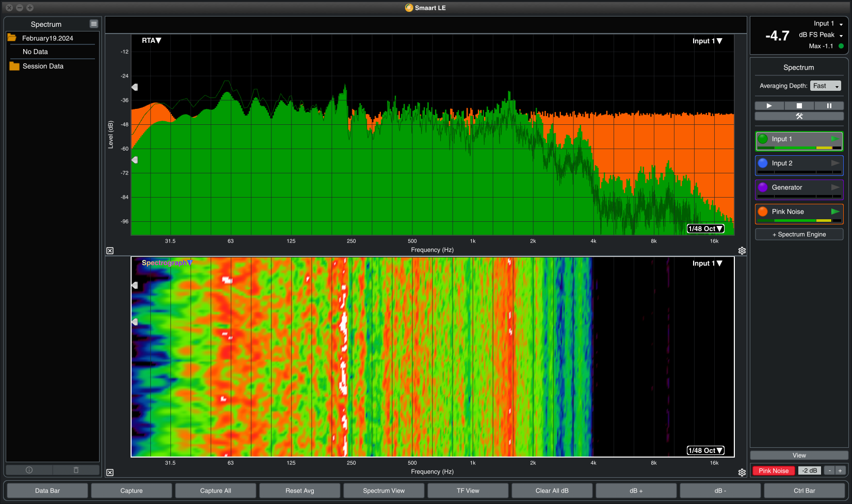Close the Spectrograph pane

point(110,473)
